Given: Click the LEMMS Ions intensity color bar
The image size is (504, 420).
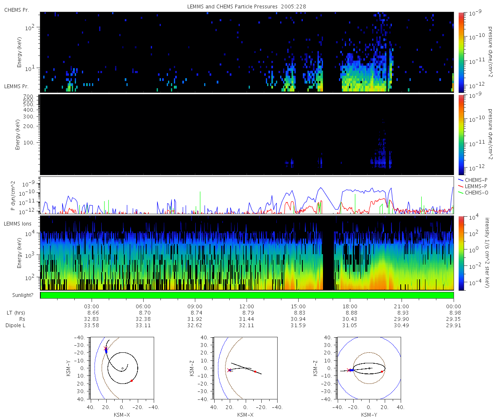Looking at the screenshot, I should click(x=461, y=253).
